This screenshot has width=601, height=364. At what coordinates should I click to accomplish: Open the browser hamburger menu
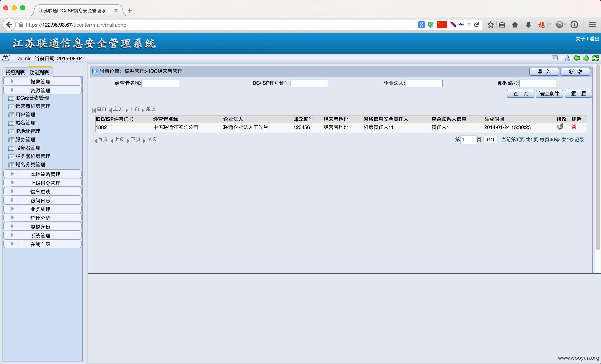point(592,25)
